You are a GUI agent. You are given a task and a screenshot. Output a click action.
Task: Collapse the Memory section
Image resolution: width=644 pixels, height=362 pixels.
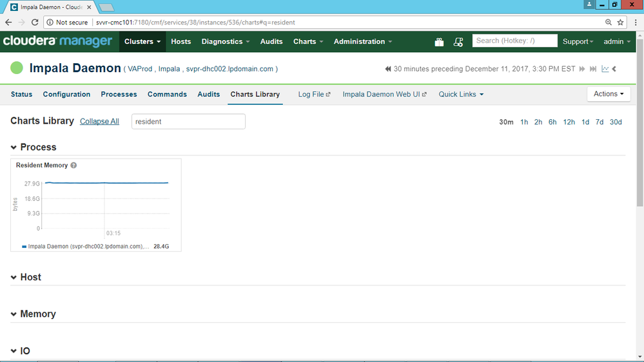click(14, 314)
